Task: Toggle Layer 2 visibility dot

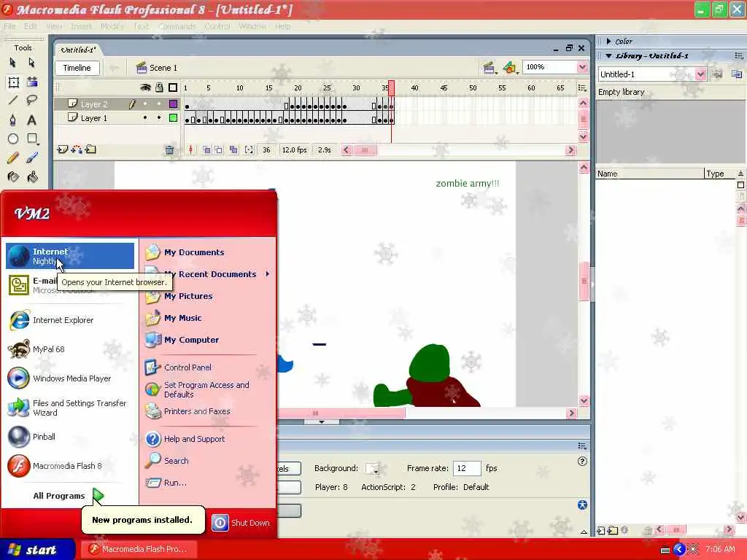Action: (145, 104)
